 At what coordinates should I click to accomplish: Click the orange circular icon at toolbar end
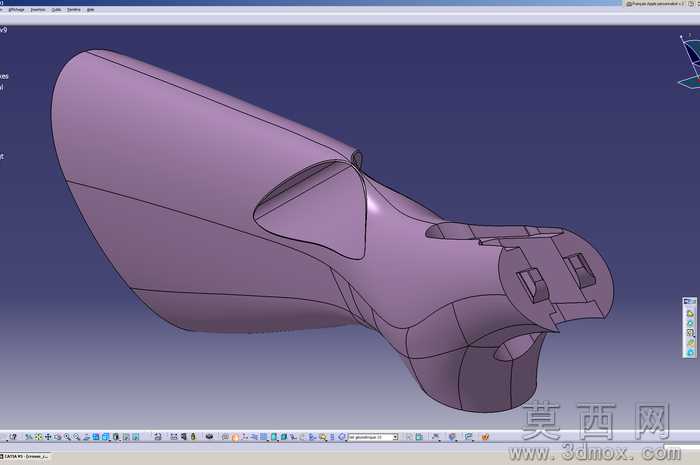[485, 437]
